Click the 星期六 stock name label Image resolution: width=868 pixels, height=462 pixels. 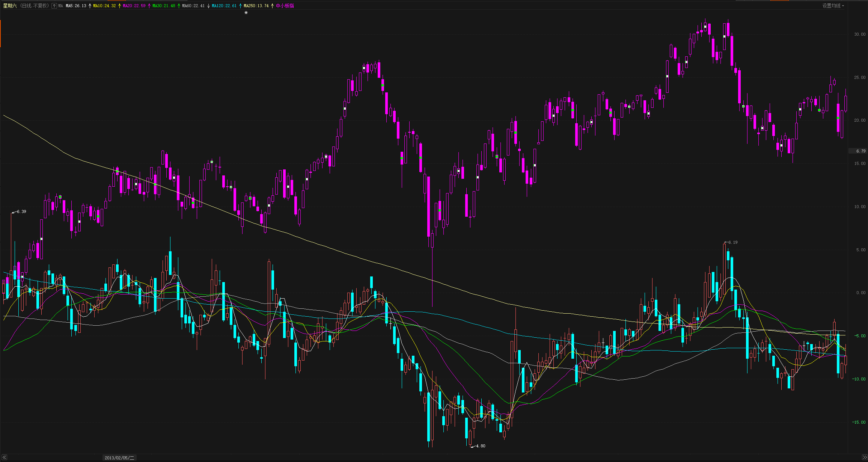[10, 6]
